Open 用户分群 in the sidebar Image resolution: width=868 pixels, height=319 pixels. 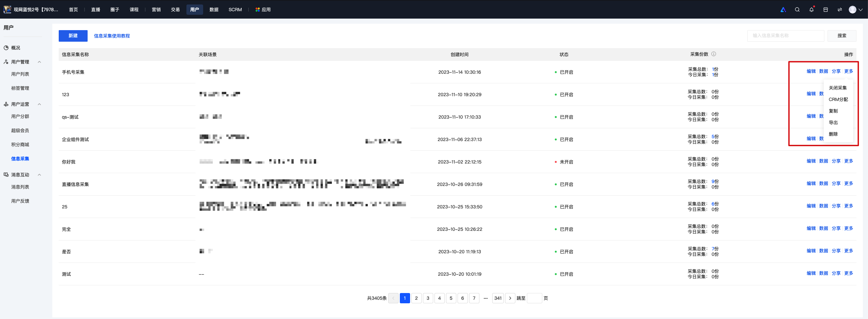click(20, 116)
